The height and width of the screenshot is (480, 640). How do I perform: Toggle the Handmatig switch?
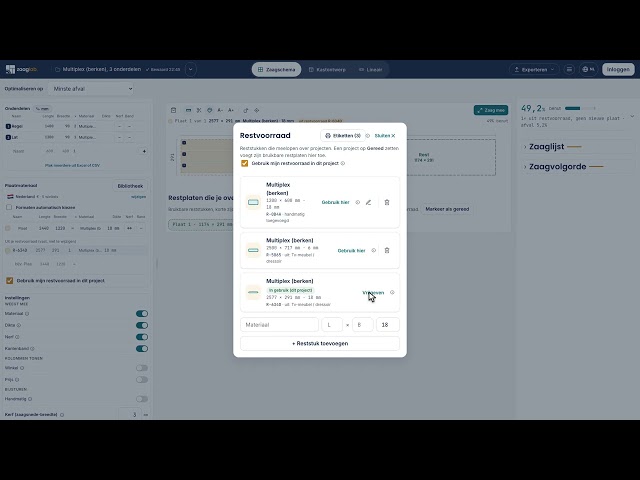pos(142,399)
